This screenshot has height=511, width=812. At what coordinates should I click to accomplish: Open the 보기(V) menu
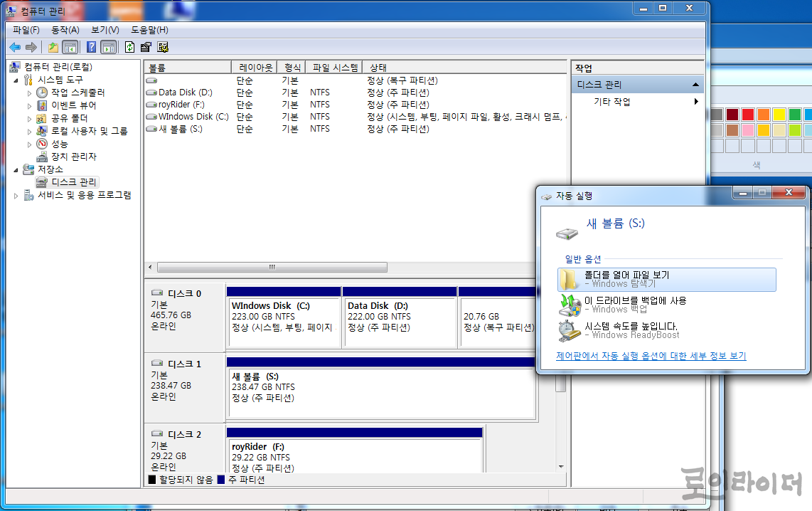click(105, 30)
